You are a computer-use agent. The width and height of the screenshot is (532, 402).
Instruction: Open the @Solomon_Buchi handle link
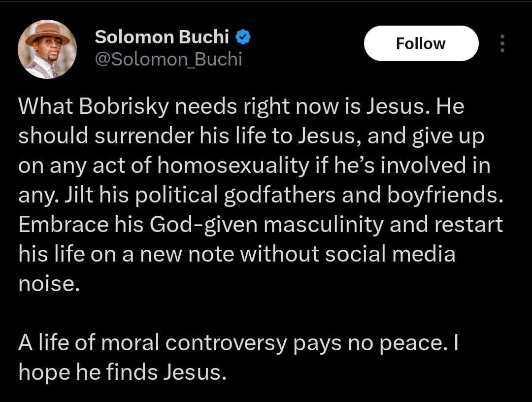[x=168, y=59]
